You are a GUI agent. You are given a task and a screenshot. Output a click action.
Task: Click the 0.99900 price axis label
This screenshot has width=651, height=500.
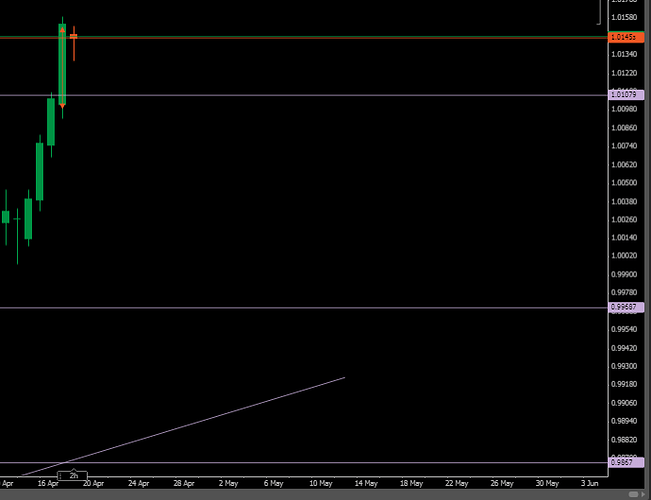pos(624,275)
